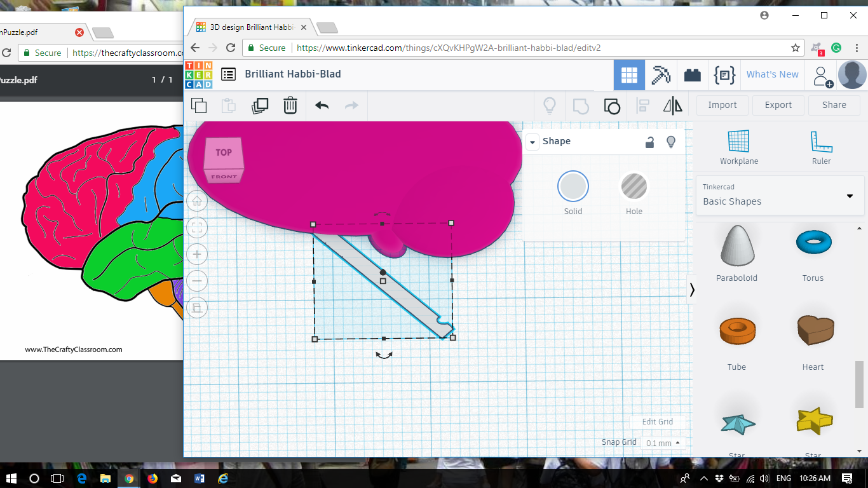Select the Solid color option
The width and height of the screenshot is (868, 488).
(x=573, y=186)
